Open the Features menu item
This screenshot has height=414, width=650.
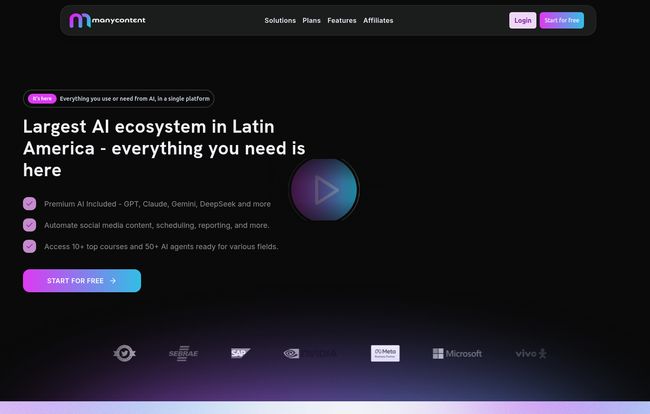click(342, 20)
